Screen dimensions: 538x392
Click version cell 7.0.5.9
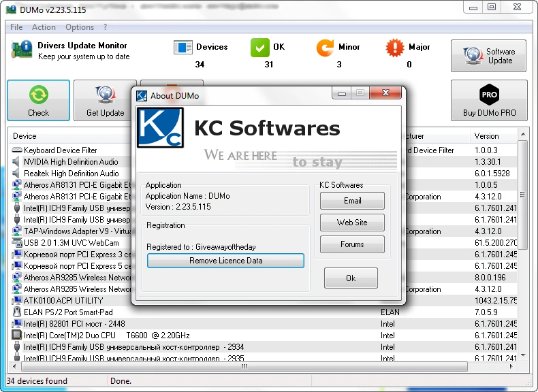[486, 312]
